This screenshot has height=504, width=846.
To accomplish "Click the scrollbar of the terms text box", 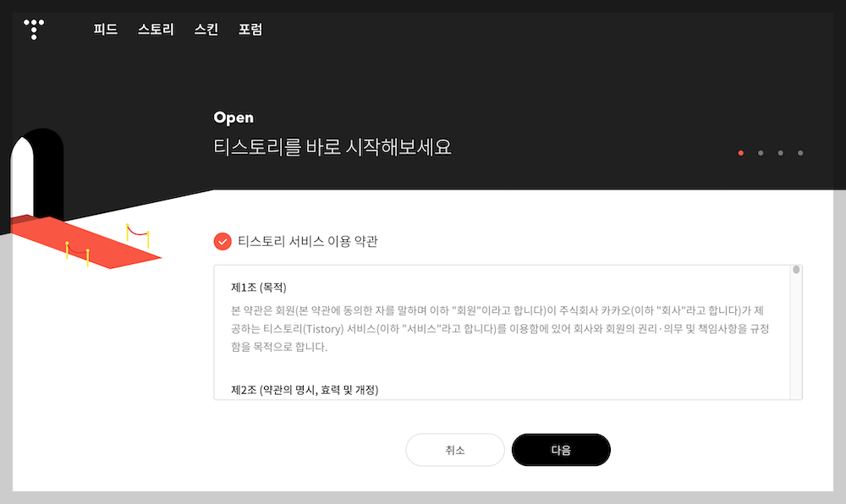I will [796, 330].
